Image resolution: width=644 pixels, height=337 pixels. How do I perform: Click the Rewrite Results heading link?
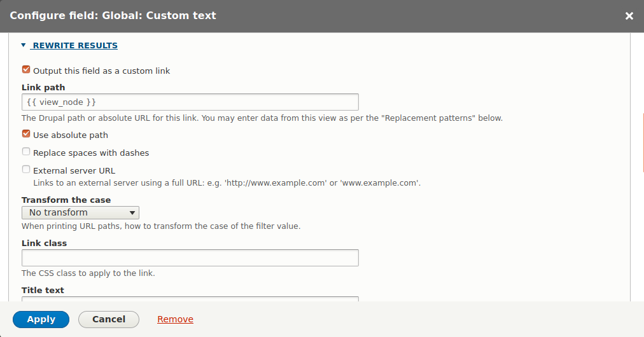click(75, 46)
